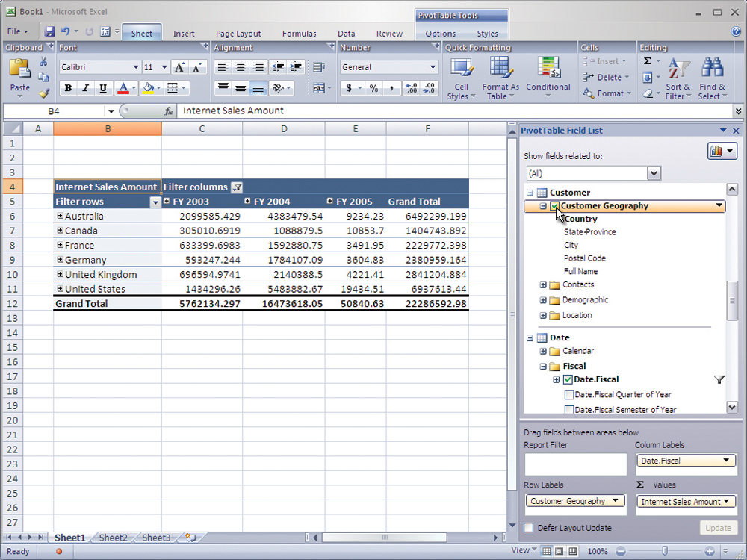This screenshot has width=747, height=560.
Task: Click the insert function fx icon
Action: 169,111
